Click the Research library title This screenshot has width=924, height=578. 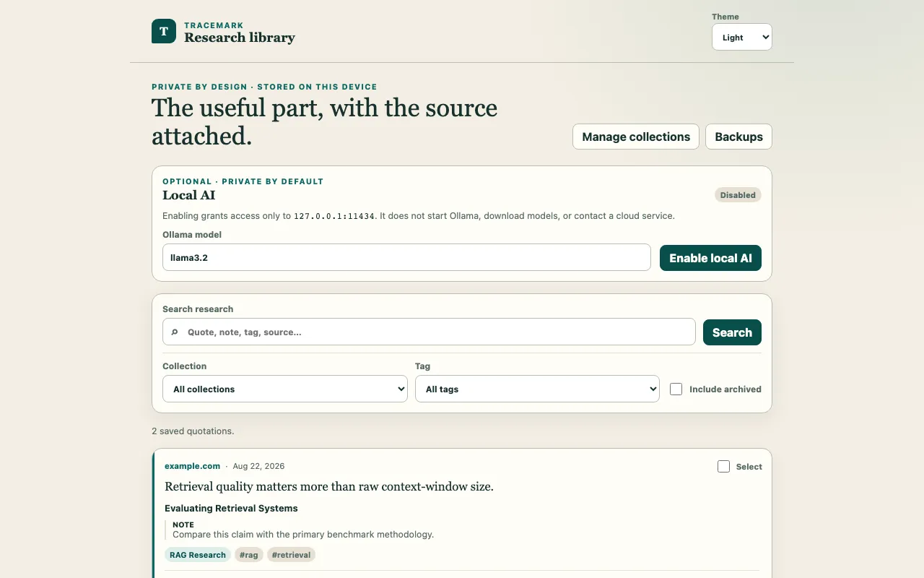pyautogui.click(x=240, y=38)
